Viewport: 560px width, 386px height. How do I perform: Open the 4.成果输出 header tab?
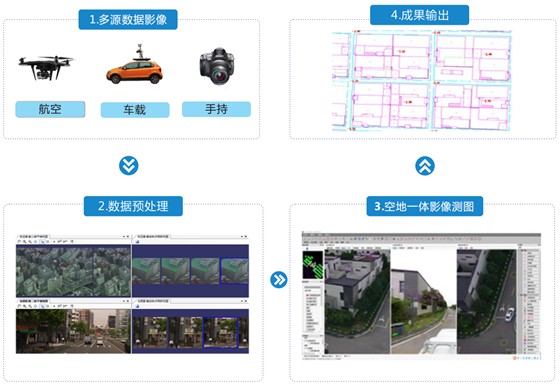(x=419, y=15)
